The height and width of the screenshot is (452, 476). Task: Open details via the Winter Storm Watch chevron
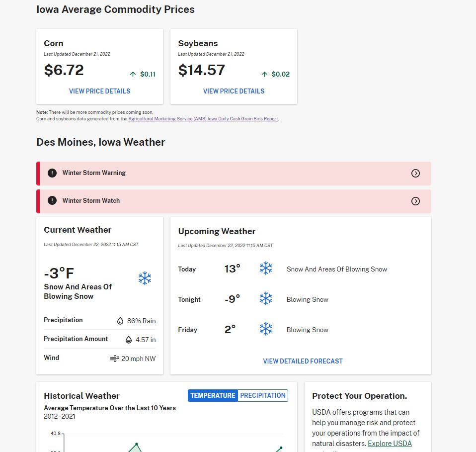415,201
